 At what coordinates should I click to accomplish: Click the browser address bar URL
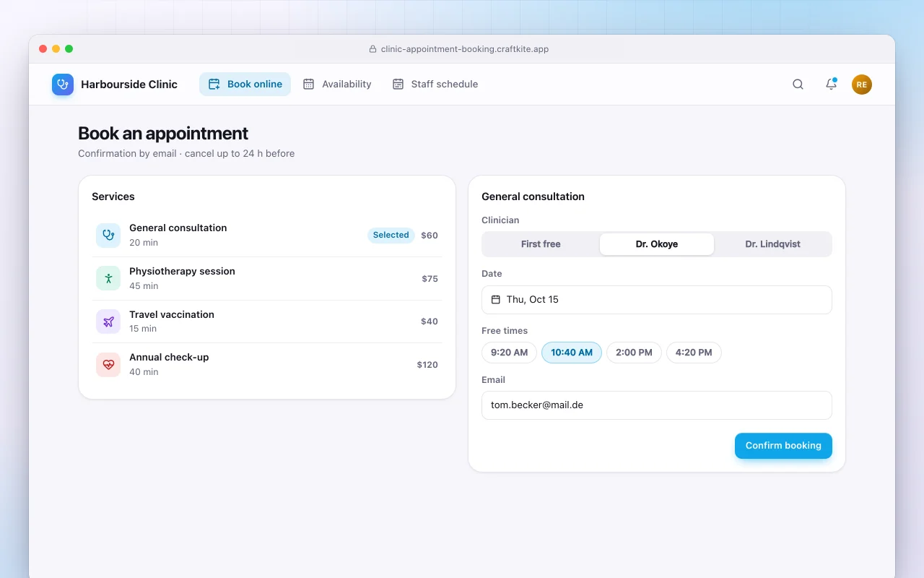[465, 49]
